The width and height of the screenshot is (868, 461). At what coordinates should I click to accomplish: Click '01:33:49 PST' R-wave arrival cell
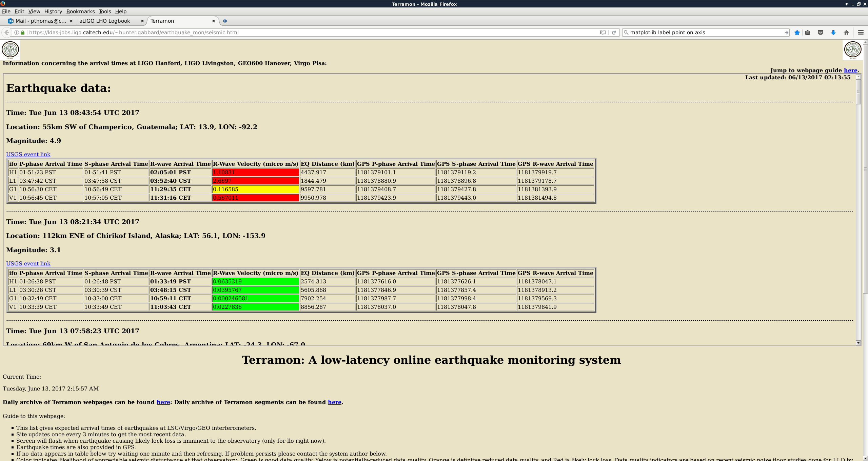[x=180, y=281]
